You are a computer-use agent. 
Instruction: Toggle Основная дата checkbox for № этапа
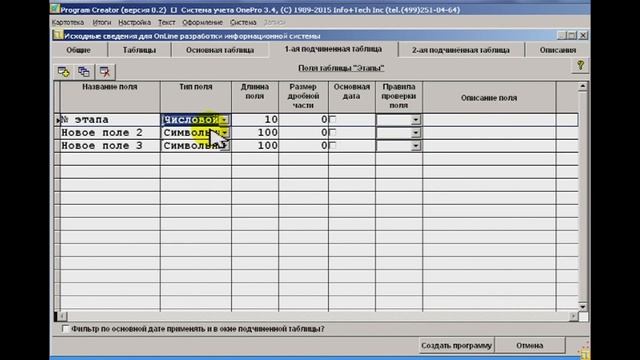pyautogui.click(x=333, y=119)
